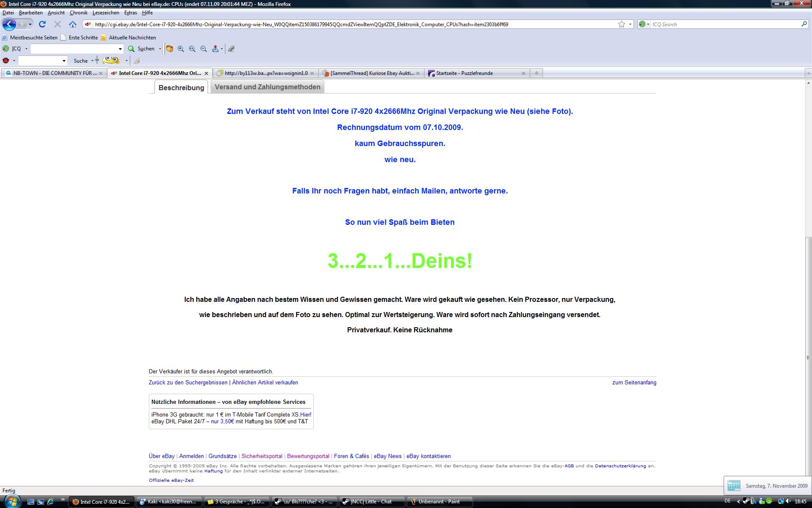This screenshot has width=812, height=508.
Task: Reload the current eBay page
Action: [42, 24]
